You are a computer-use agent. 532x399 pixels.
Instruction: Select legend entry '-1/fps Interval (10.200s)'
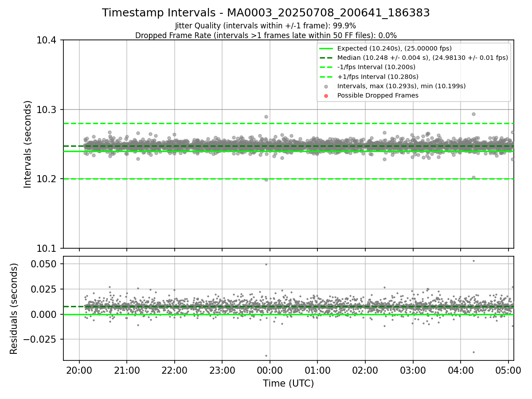click(x=376, y=67)
